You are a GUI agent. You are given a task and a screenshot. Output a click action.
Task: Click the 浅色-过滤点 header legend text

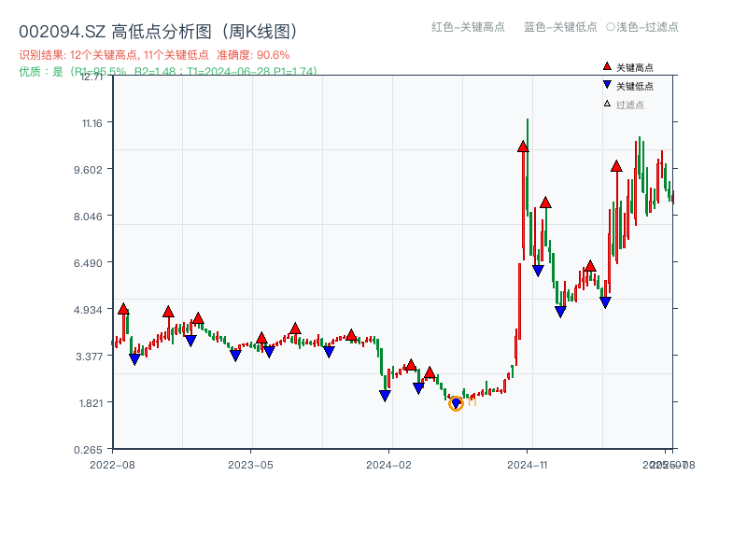647,27
